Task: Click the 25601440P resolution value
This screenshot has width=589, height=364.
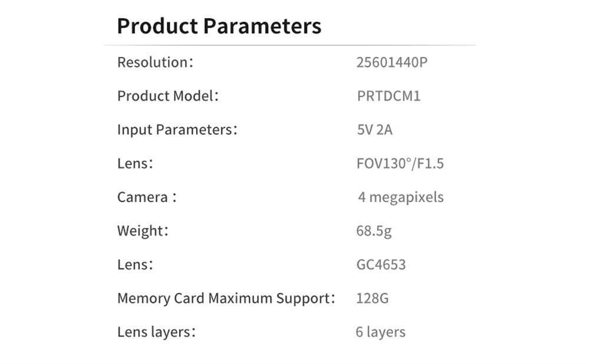Action: click(392, 62)
